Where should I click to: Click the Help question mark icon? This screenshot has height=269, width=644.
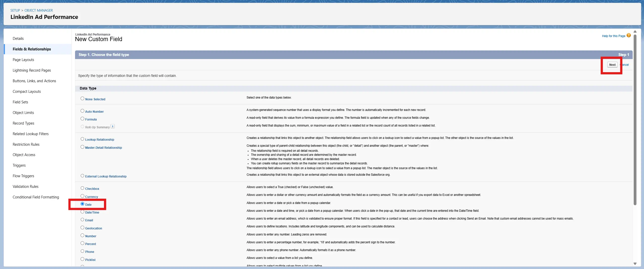click(x=629, y=36)
